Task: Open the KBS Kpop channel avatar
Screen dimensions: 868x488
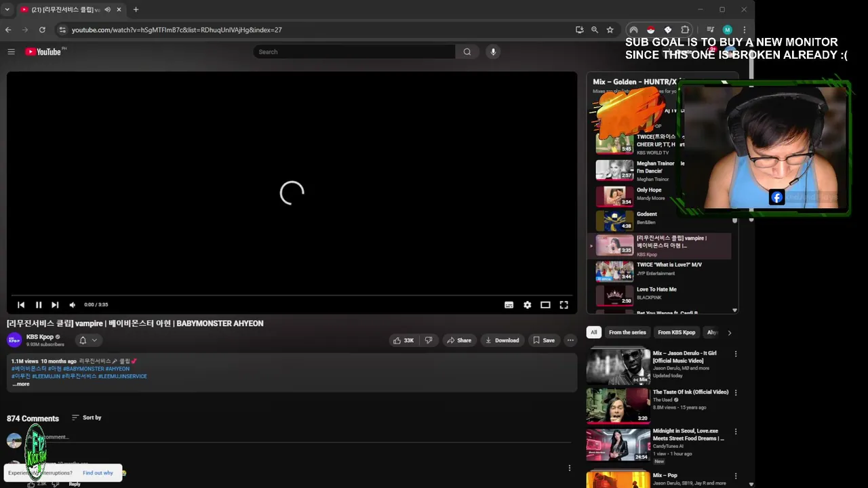Action: coord(14,340)
